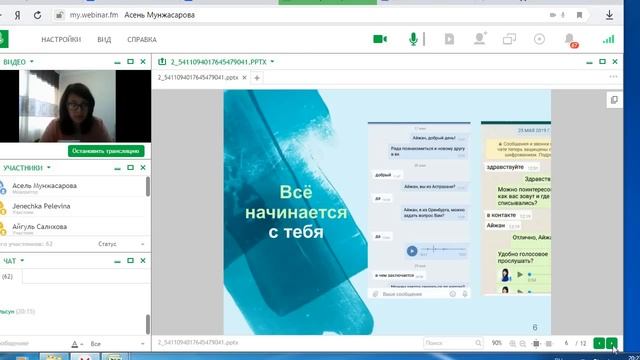Maximize the ВИДЕО panel

[130, 62]
